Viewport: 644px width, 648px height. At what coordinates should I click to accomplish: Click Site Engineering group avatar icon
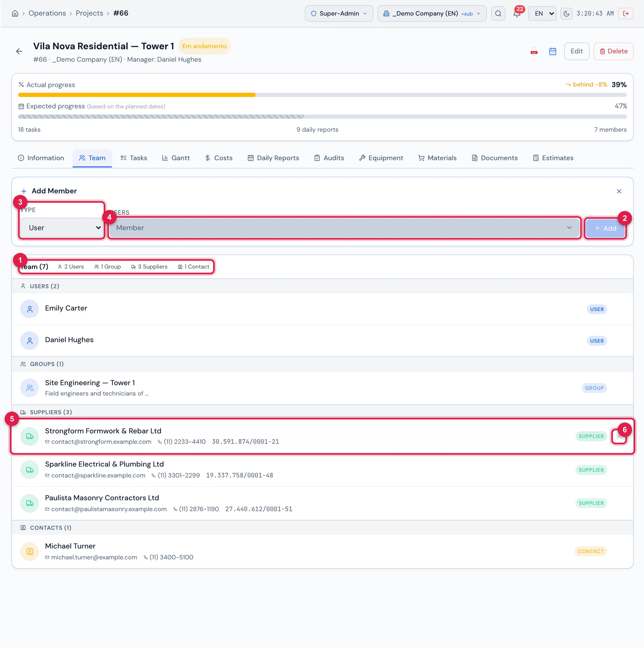[30, 388]
